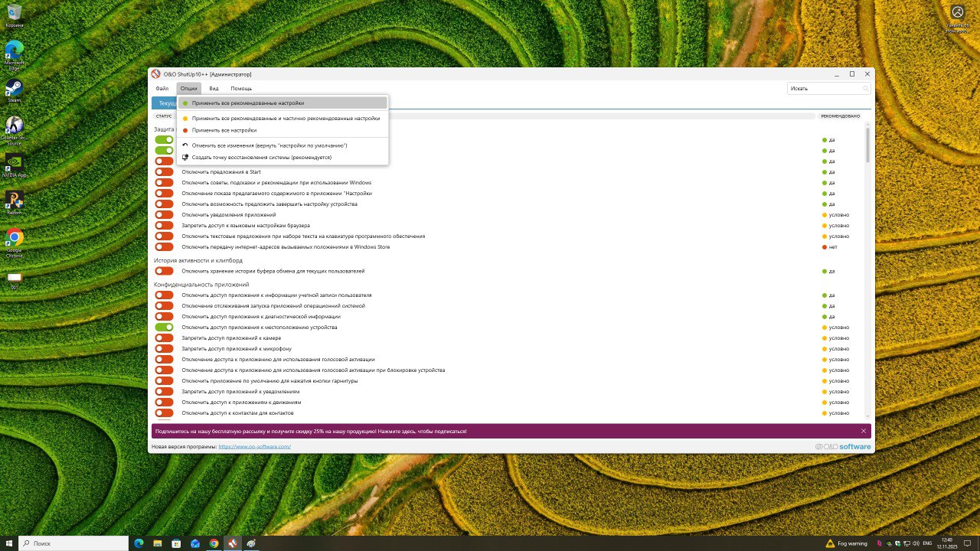Open the Файл menu
Image resolution: width=980 pixels, height=551 pixels.
162,89
